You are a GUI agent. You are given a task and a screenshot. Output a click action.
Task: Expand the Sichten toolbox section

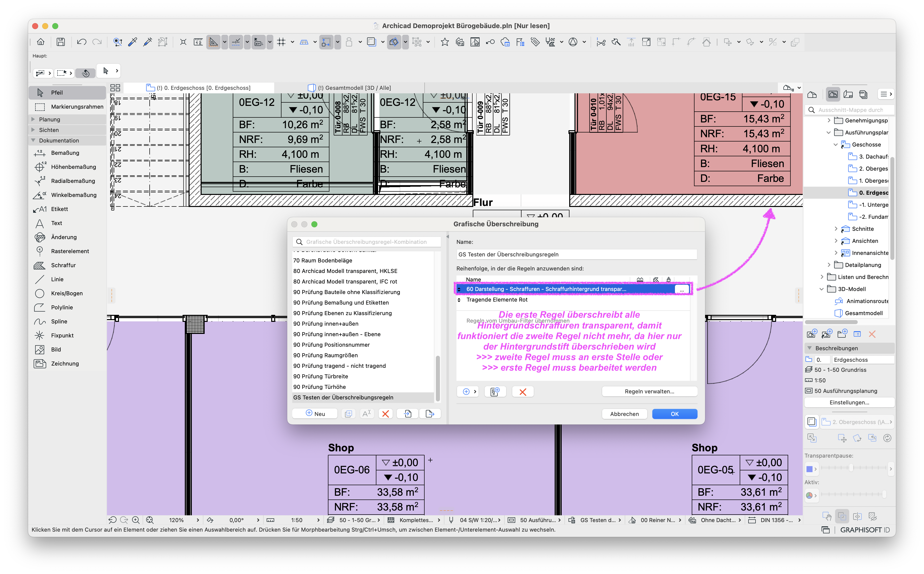33,130
